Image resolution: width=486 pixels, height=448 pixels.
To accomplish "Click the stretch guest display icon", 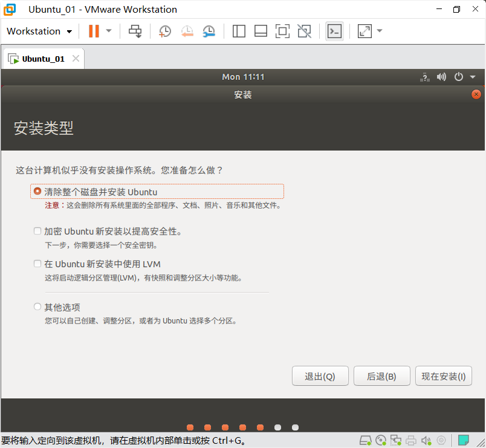I will [x=364, y=31].
